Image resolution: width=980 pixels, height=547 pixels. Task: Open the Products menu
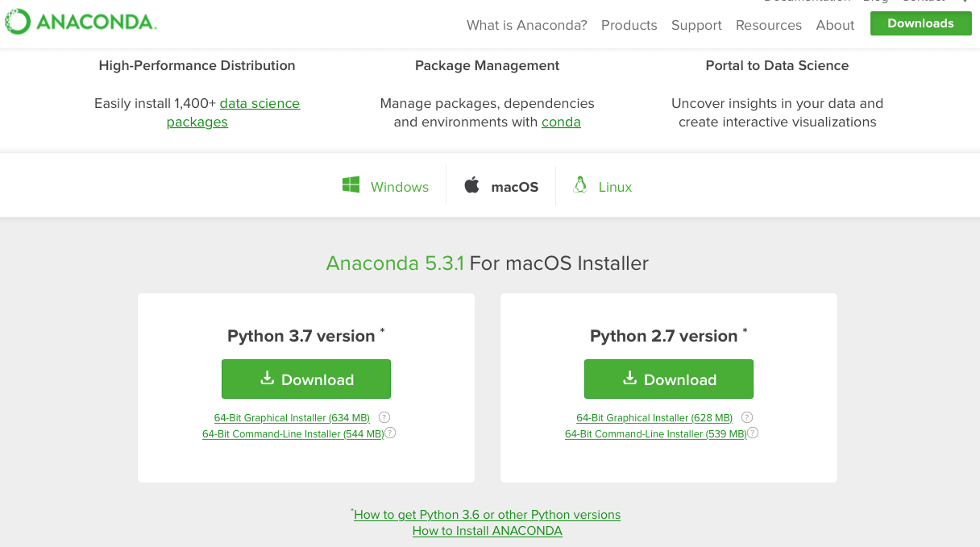629,25
